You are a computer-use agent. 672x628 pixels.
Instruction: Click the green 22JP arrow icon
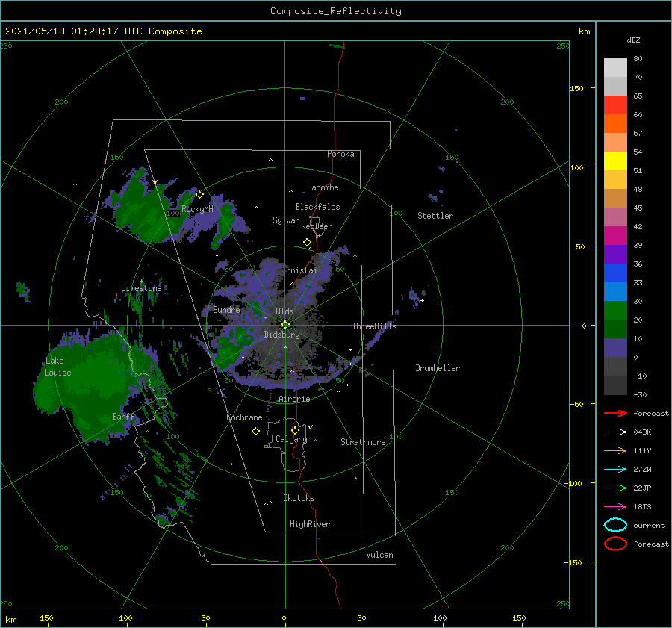(x=615, y=488)
